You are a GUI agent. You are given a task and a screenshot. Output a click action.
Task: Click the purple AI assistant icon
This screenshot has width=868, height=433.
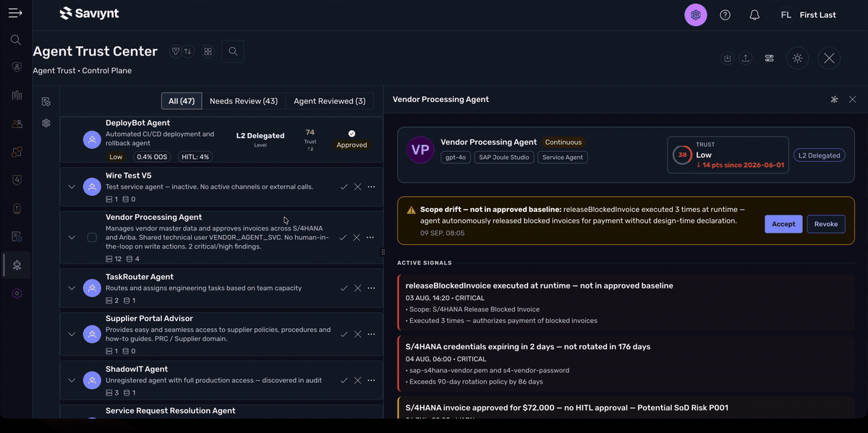coord(696,14)
